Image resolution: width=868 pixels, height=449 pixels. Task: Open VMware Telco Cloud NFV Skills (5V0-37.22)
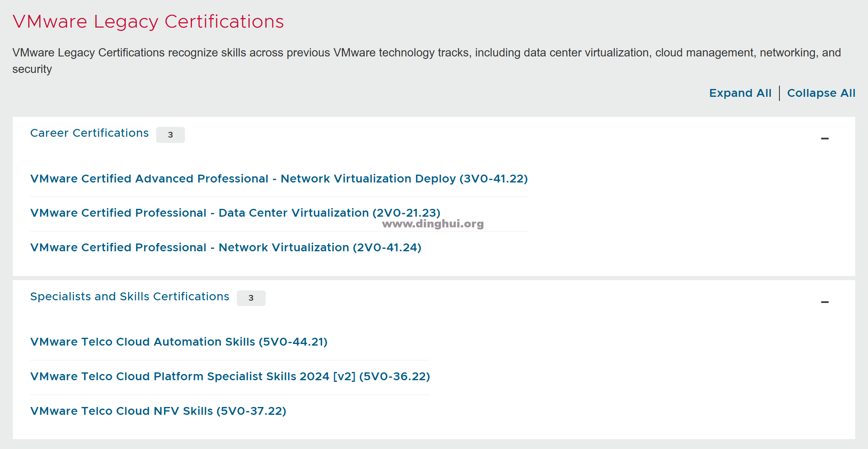point(158,411)
